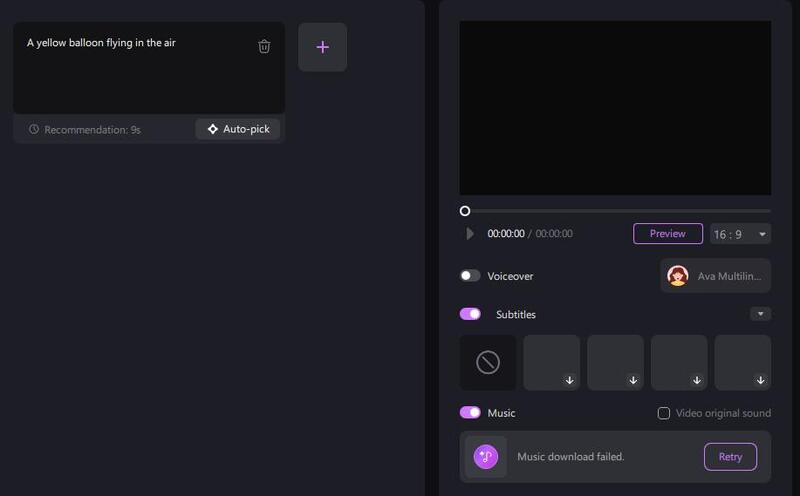This screenshot has width=800, height=496.
Task: Check the Video original sound box
Action: click(x=663, y=413)
